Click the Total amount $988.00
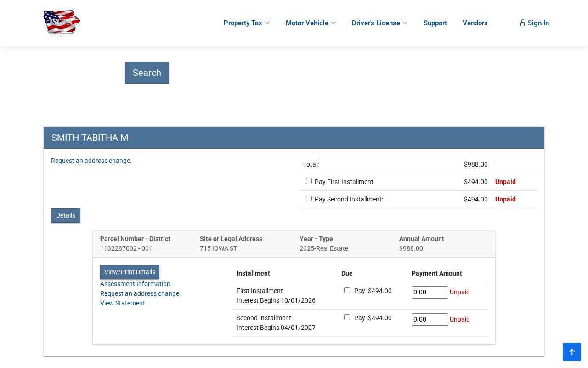 pos(476,164)
